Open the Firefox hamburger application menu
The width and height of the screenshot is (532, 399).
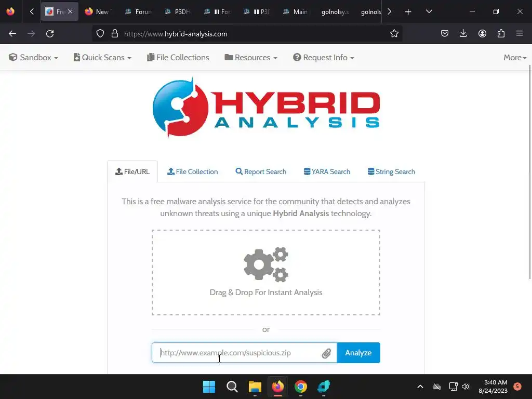520,34
